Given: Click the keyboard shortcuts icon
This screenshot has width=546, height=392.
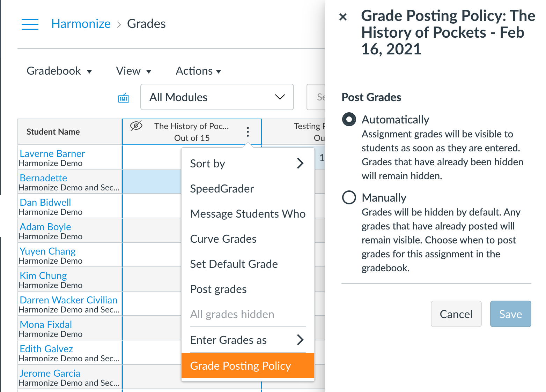Looking at the screenshot, I should [124, 98].
